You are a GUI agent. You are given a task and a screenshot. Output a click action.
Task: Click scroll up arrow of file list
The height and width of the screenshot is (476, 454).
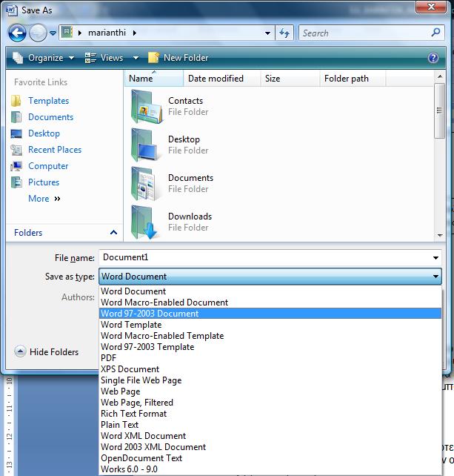coord(440,76)
